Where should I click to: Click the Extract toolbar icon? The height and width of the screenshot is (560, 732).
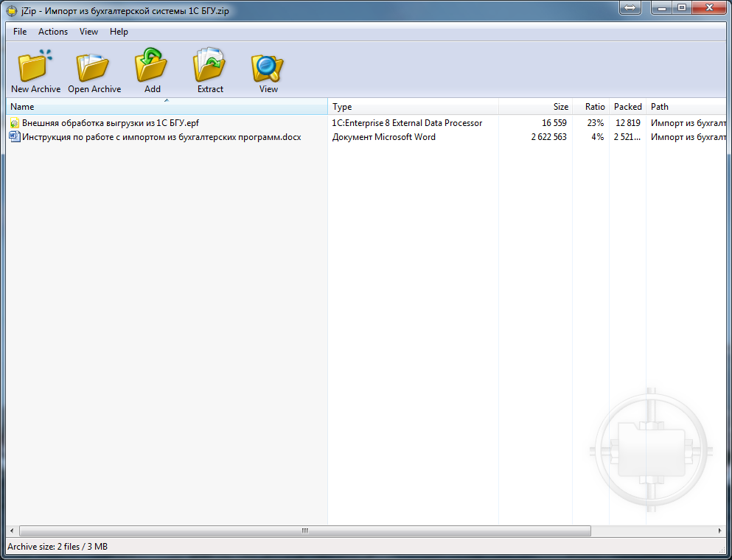[210, 67]
